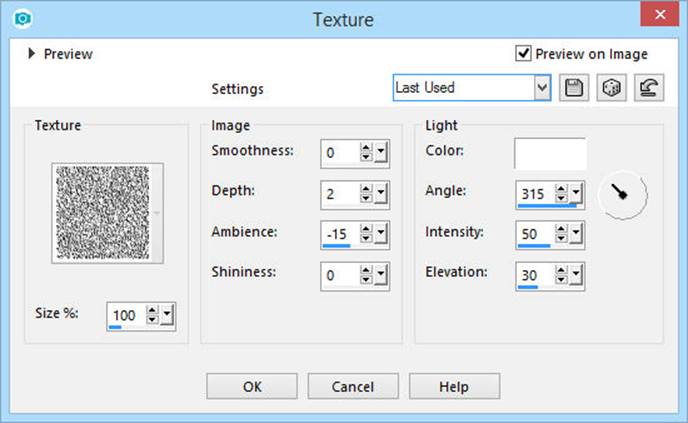The height and width of the screenshot is (423, 688).
Task: Click the light angle dial control
Action: pyautogui.click(x=623, y=194)
